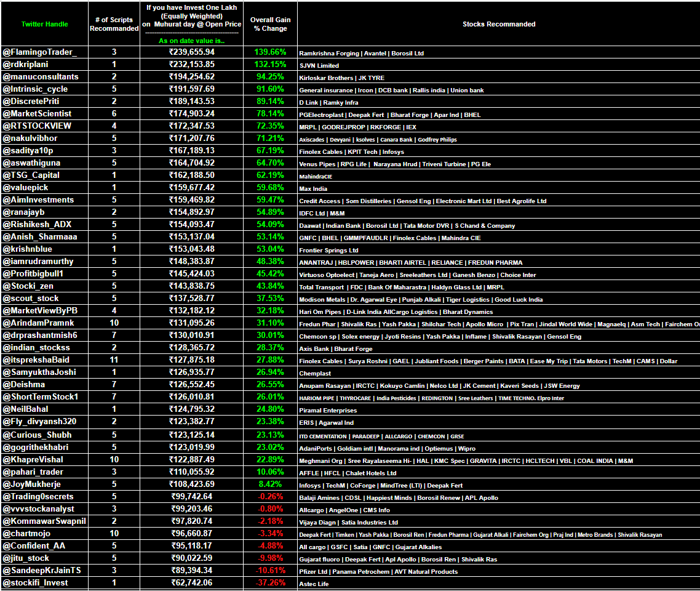Click the 'Stocks Recommanded' column header
The width and height of the screenshot is (700, 591).
click(499, 24)
